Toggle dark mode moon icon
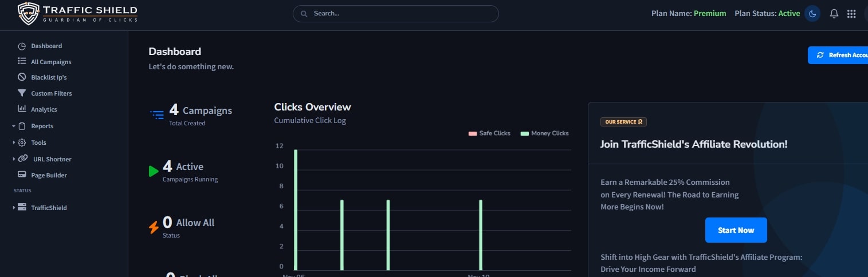868x277 pixels. [x=812, y=14]
